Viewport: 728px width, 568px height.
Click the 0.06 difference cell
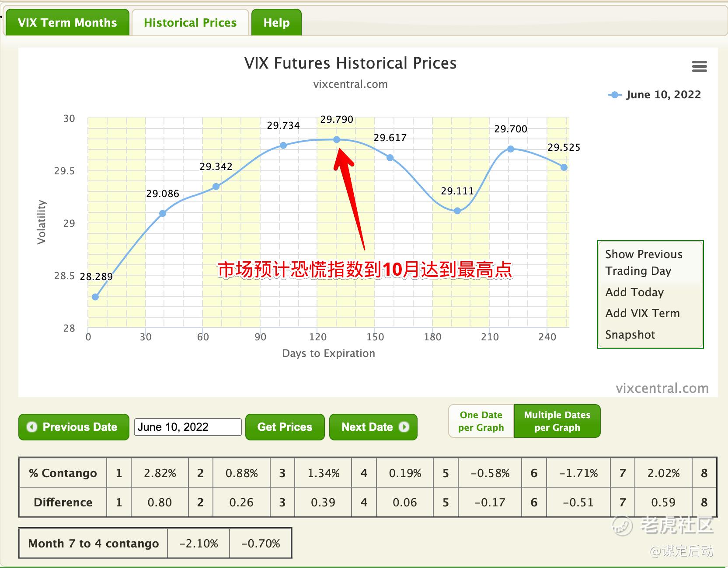click(405, 502)
